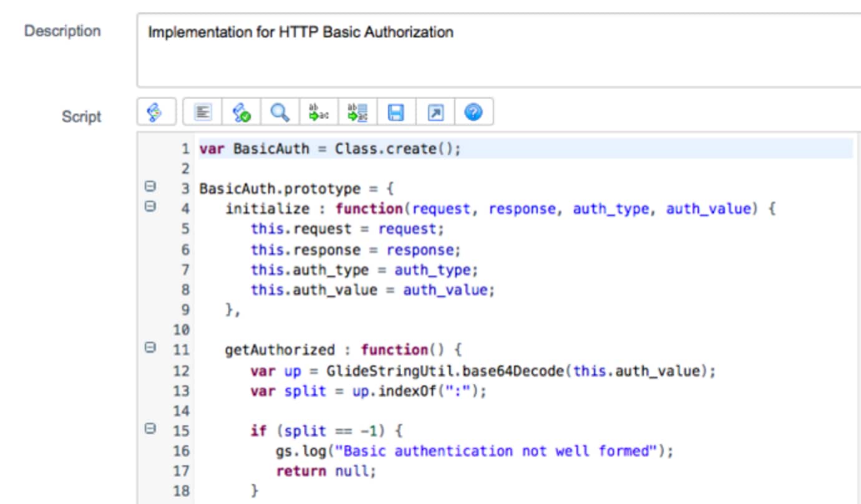This screenshot has height=504, width=861.
Task: Collapse the BasicAuth.prototype block at line 3
Action: point(150,187)
